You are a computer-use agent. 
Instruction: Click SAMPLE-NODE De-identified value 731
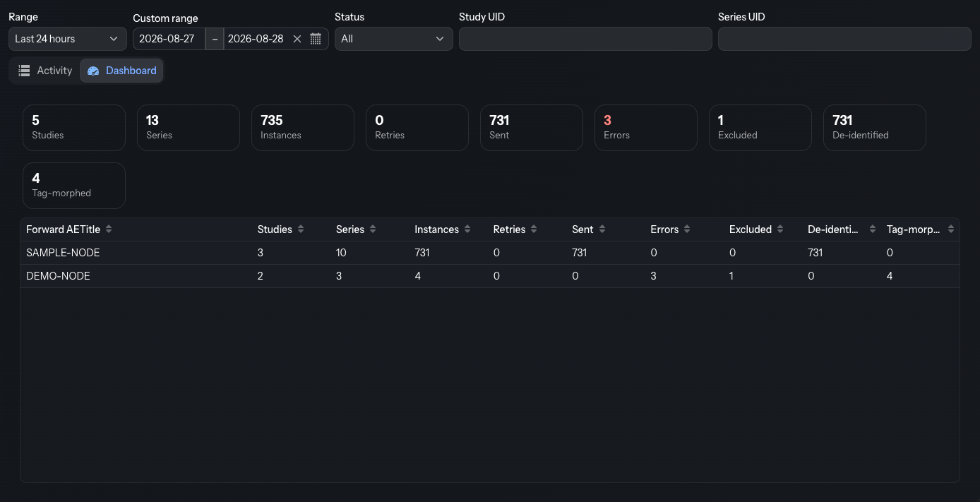815,253
